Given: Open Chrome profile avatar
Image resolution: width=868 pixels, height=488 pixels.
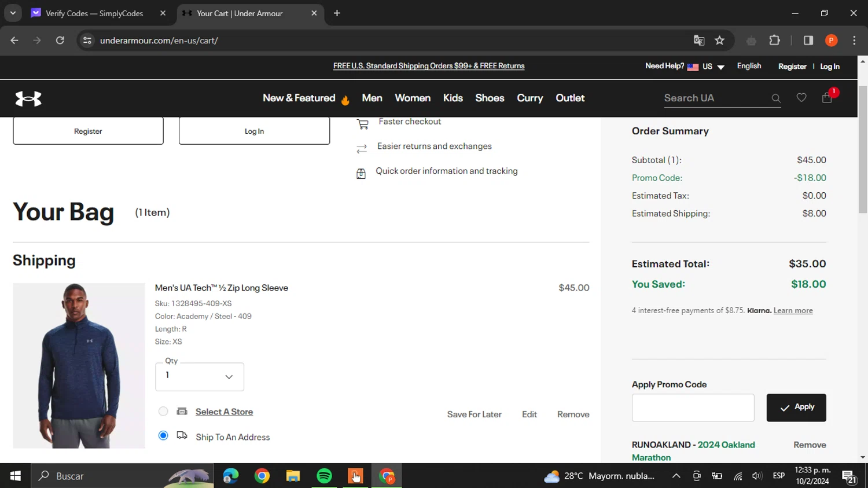Looking at the screenshot, I should pos(832,41).
